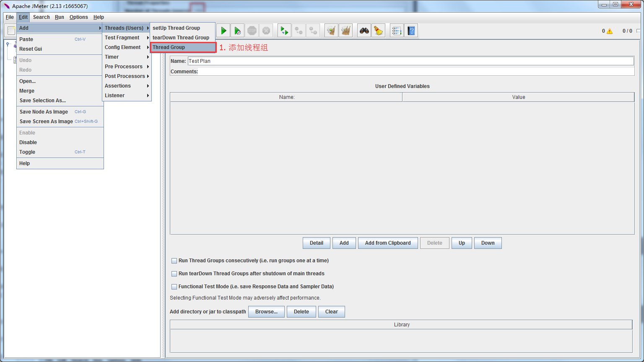Expand Pre Processors submenu

pos(127,67)
